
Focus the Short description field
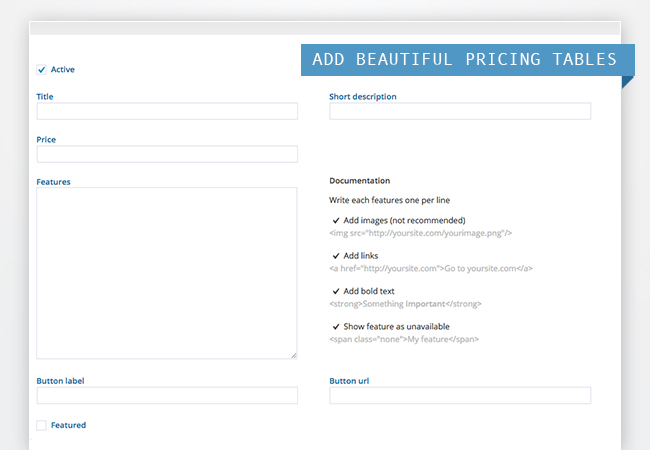(x=459, y=111)
